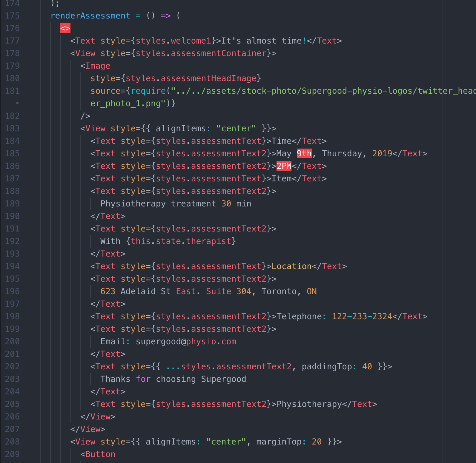Image resolution: width=476 pixels, height=463 pixels.
Task: Click '<Button' tag on line 209
Action: pos(98,454)
